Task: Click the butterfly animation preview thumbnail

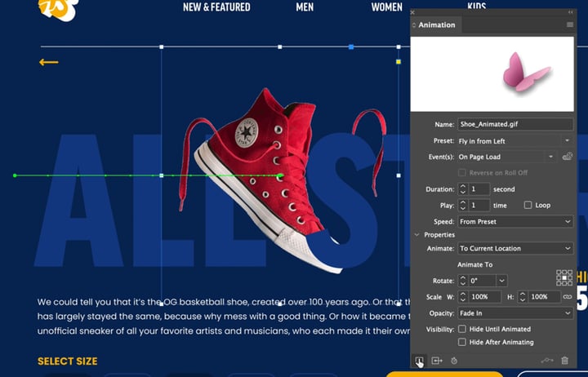Action: 492,73
